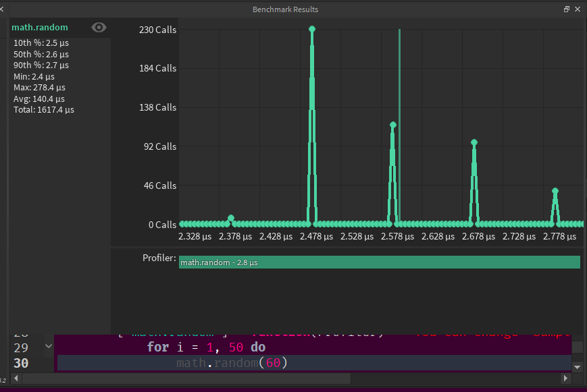Click the tallest graph peak at 230 calls
Screen dimensions: 587x392
312,29
